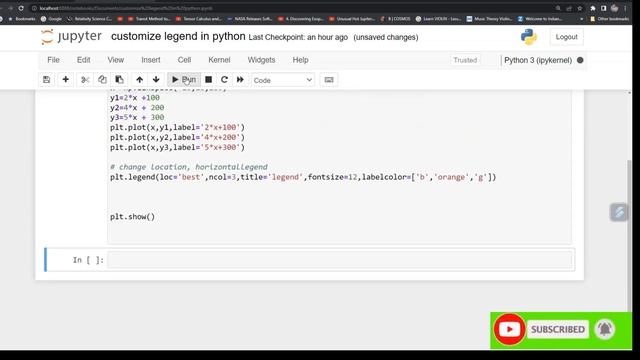640x360 pixels.
Task: Click the plt.plot line with label '5*x+300'
Action: pos(177,147)
